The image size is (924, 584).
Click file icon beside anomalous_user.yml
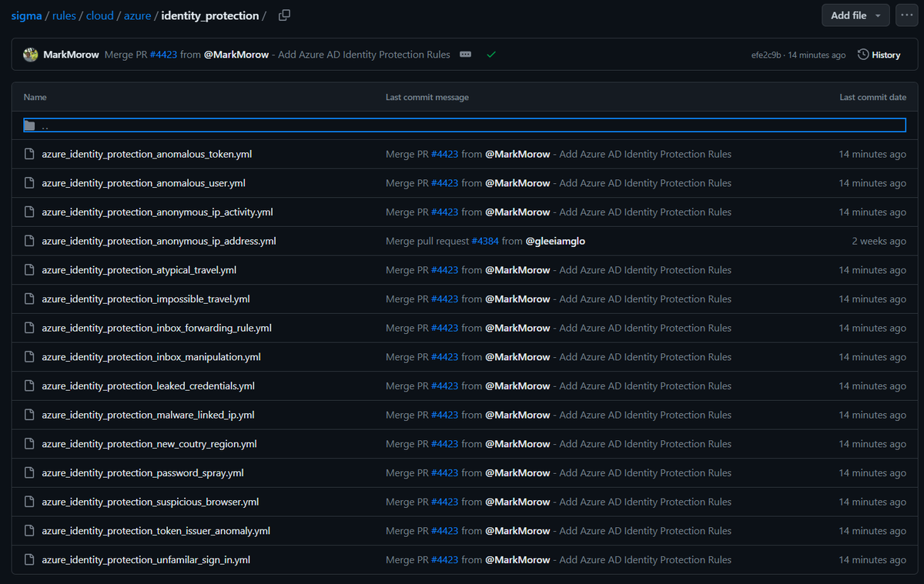29,183
